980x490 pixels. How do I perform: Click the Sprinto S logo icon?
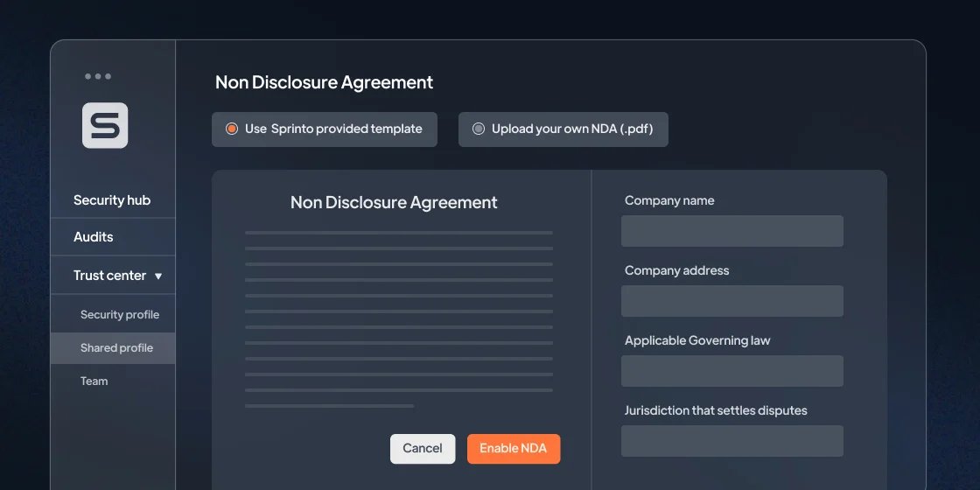tap(105, 126)
